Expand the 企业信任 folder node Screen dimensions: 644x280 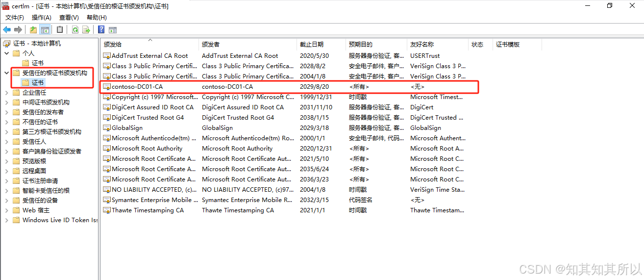[x=6, y=92]
